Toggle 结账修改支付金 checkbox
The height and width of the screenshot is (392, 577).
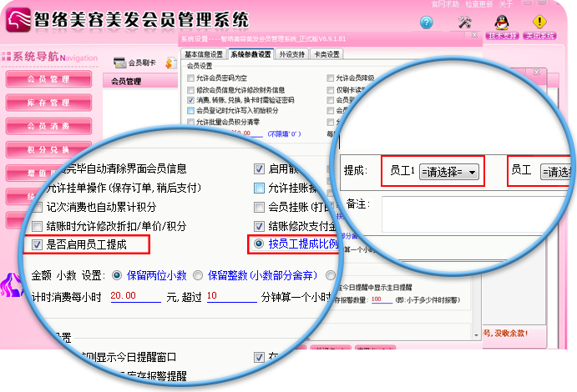(x=259, y=226)
